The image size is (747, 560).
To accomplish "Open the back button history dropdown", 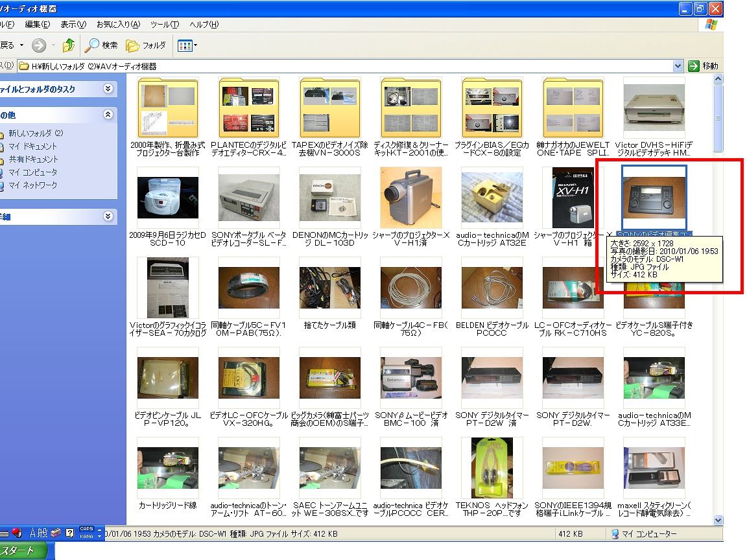I will pos(21,45).
